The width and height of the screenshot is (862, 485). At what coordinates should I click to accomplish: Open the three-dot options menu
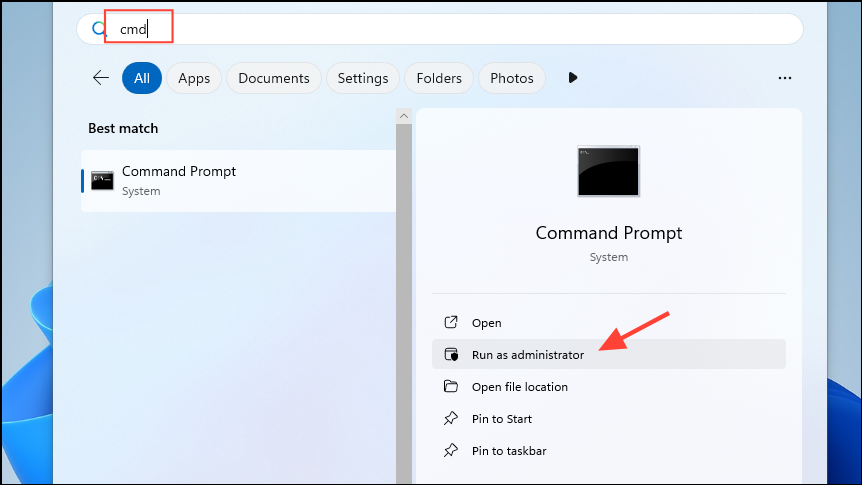[x=784, y=78]
